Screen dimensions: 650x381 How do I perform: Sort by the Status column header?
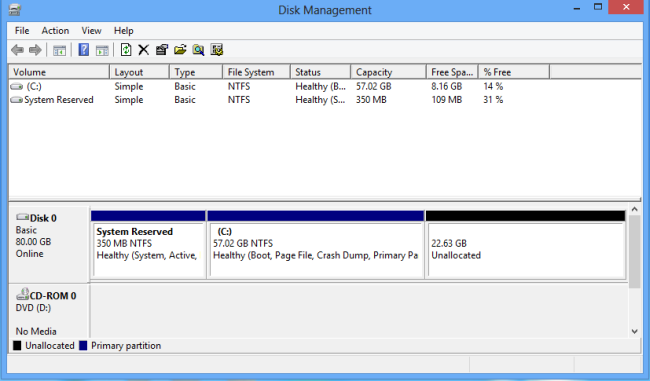pos(320,72)
